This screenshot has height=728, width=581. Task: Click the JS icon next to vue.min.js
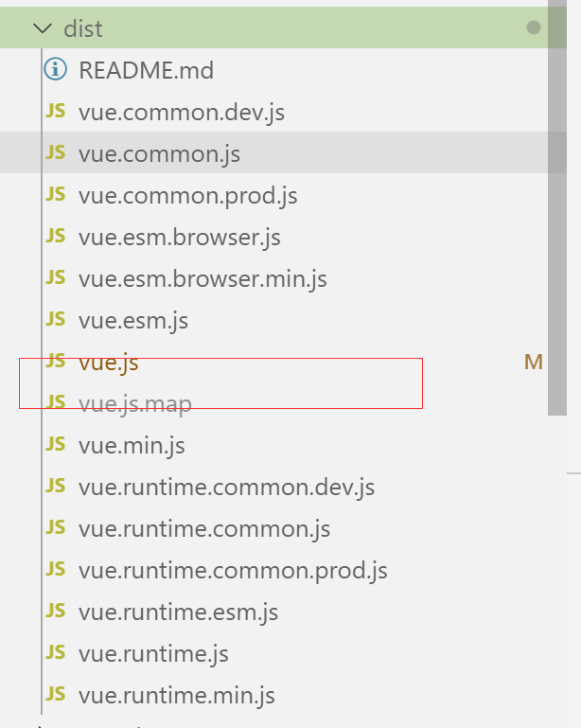(x=56, y=445)
